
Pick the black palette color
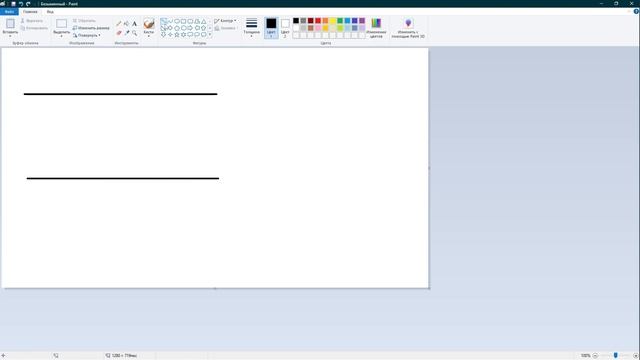296,20
